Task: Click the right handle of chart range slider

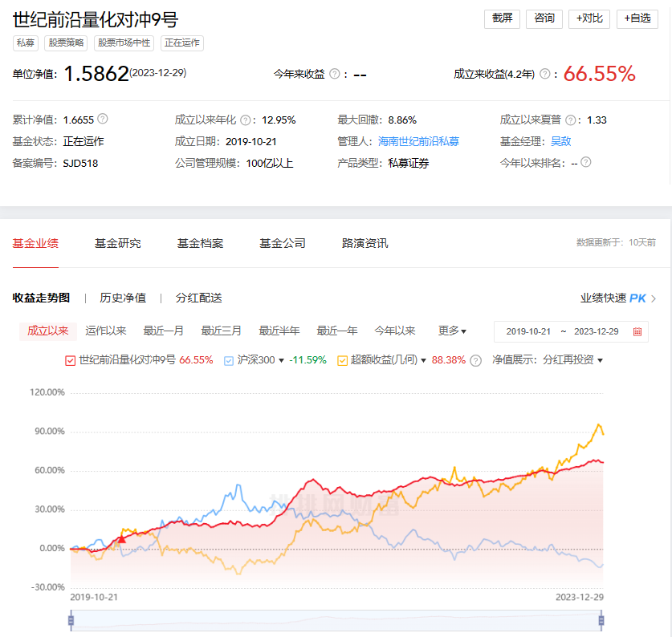Action: pyautogui.click(x=601, y=620)
